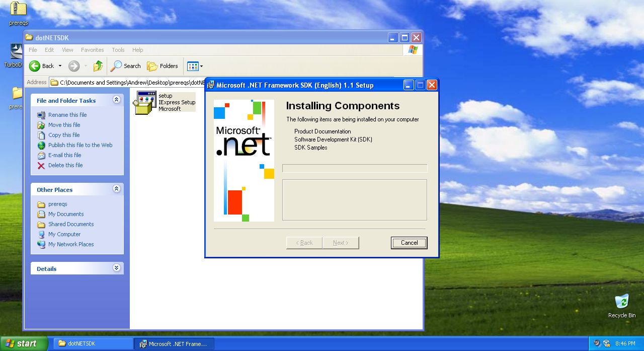Click the empty status box in Setup
Image resolution: width=644 pixels, height=351 pixels.
(355, 200)
